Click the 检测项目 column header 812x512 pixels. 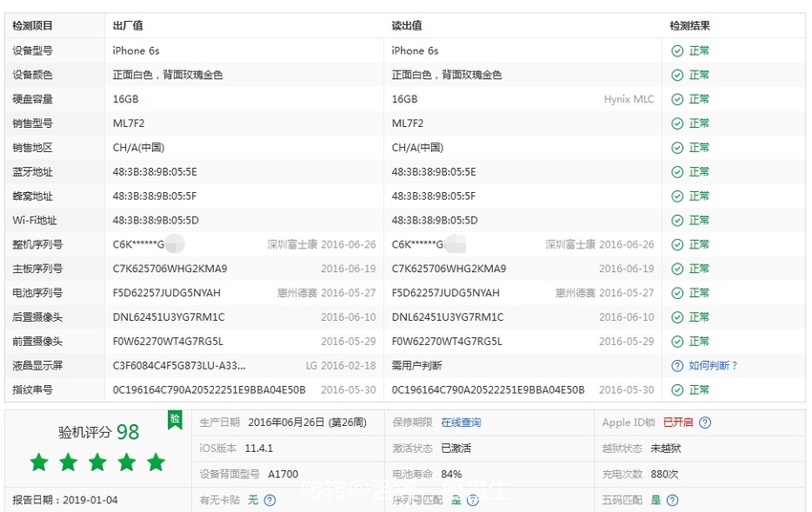click(x=32, y=26)
